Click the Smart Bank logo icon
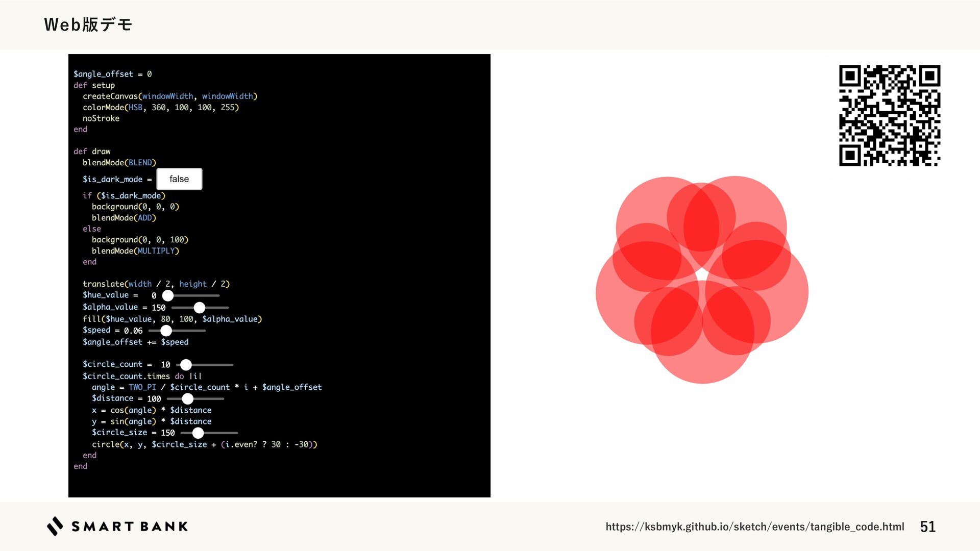980x551 pixels. click(55, 526)
